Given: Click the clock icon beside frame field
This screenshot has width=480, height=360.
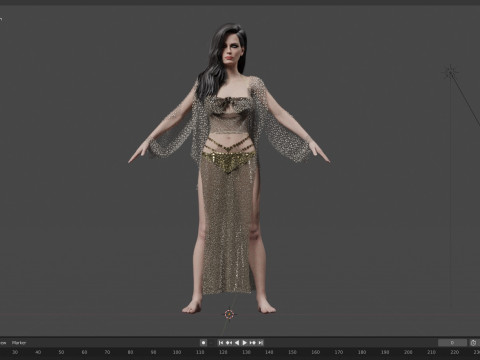Looking at the screenshot, I should coord(473,343).
